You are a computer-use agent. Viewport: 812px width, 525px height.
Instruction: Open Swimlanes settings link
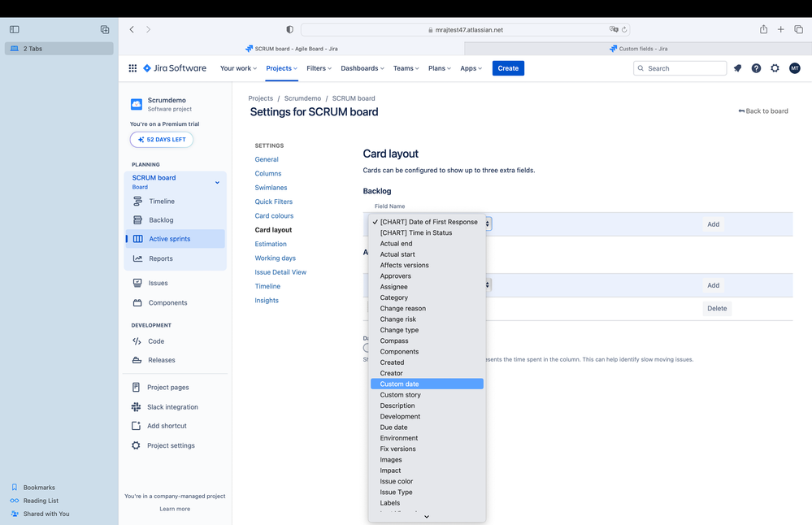point(271,188)
